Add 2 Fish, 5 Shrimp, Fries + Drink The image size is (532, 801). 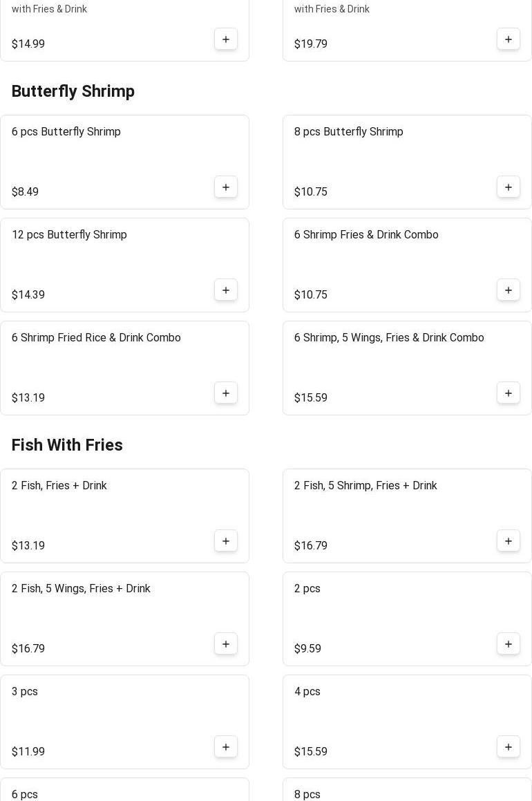[509, 541]
